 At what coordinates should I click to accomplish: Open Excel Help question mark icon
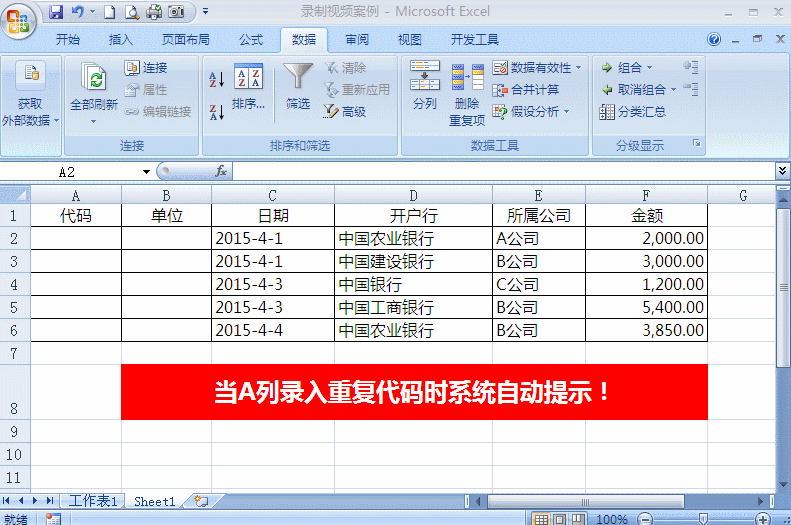pyautogui.click(x=714, y=39)
